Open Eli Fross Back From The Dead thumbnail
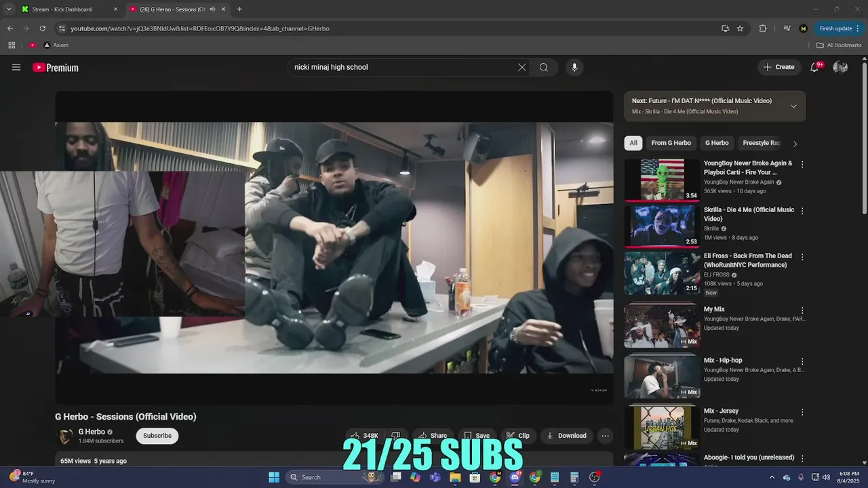The height and width of the screenshot is (488, 868). click(x=662, y=272)
